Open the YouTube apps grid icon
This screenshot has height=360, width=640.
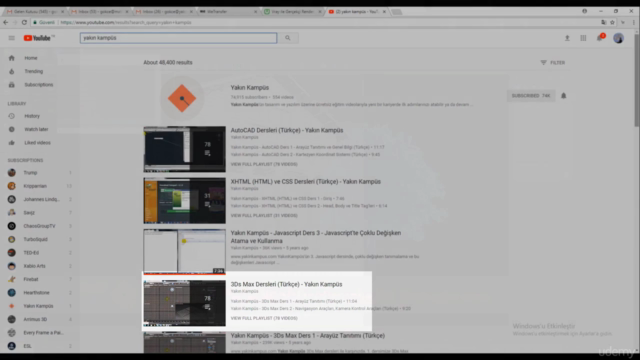583,38
